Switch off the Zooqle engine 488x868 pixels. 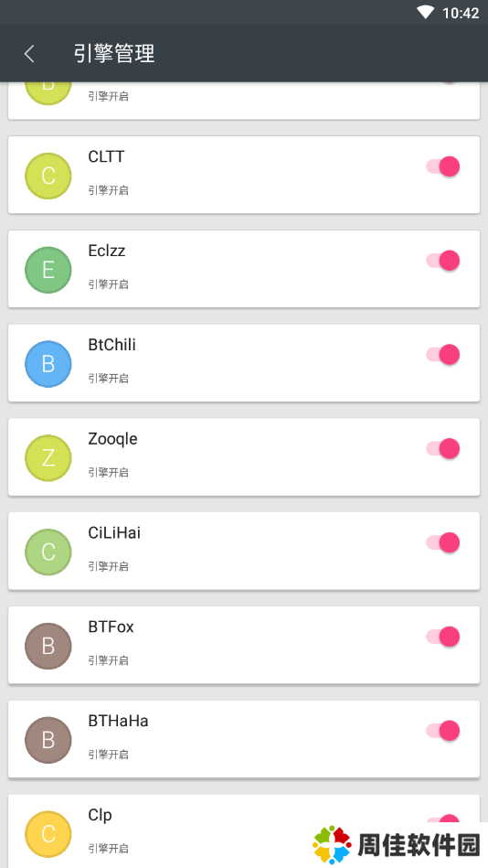point(443,449)
